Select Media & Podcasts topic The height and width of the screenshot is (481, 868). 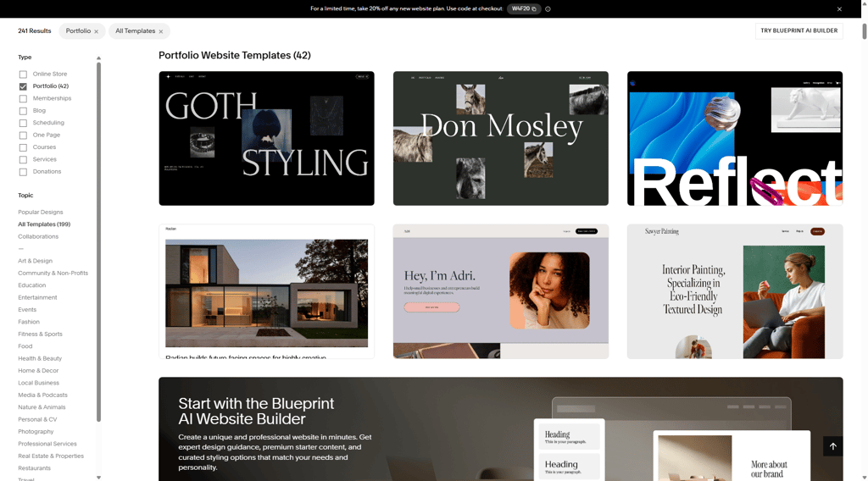tap(42, 395)
